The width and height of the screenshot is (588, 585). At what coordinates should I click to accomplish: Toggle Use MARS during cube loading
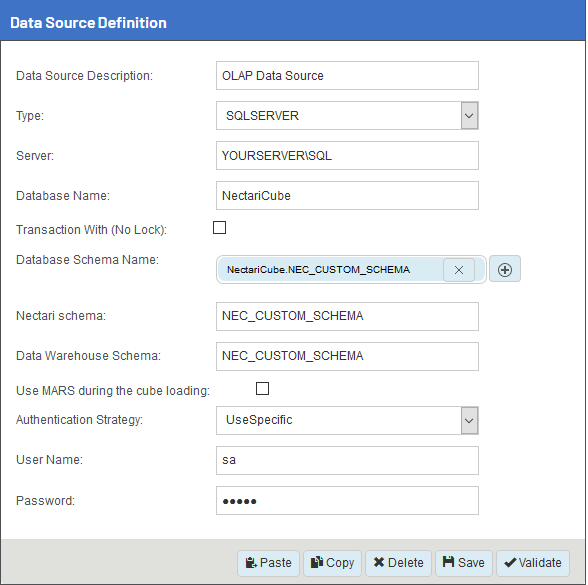point(262,388)
